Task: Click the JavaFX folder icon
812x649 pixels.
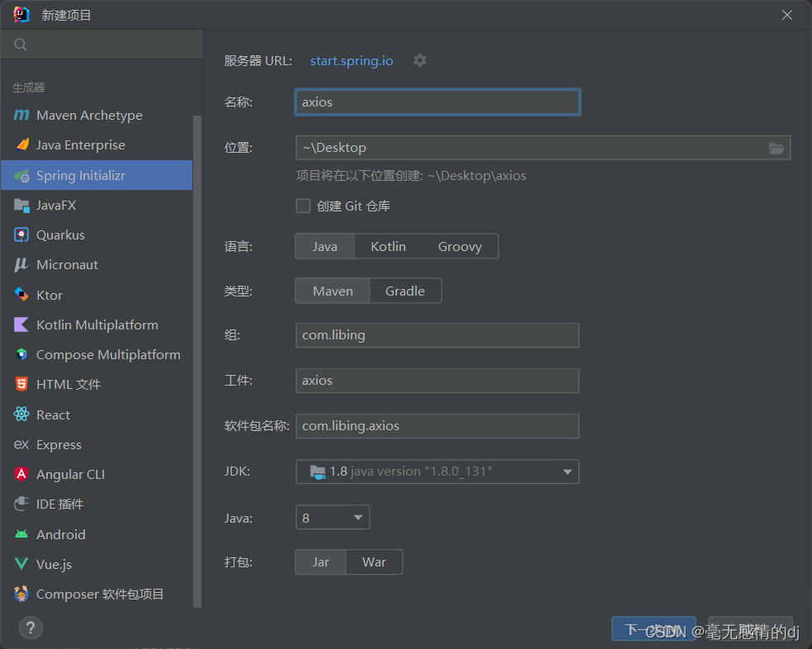Action: pyautogui.click(x=21, y=206)
